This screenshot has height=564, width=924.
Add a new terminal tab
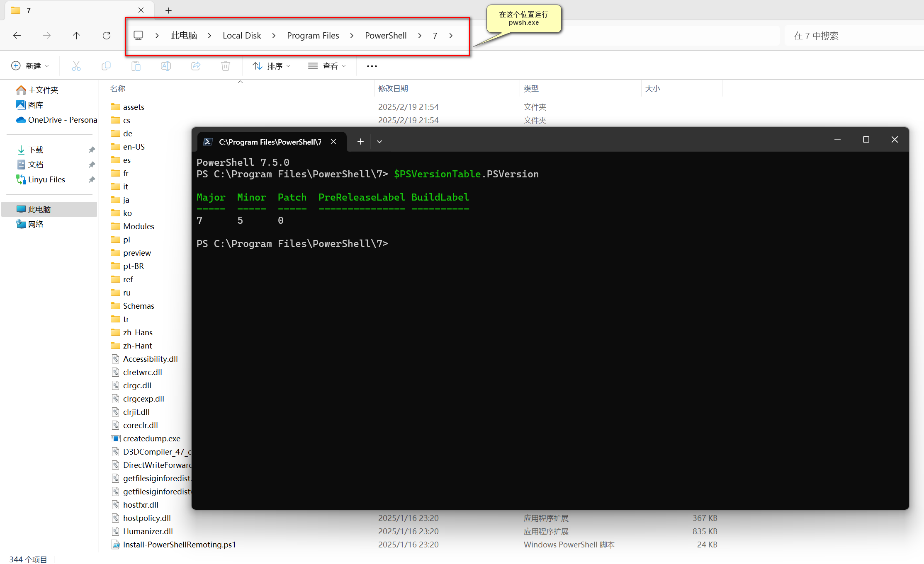(x=360, y=142)
